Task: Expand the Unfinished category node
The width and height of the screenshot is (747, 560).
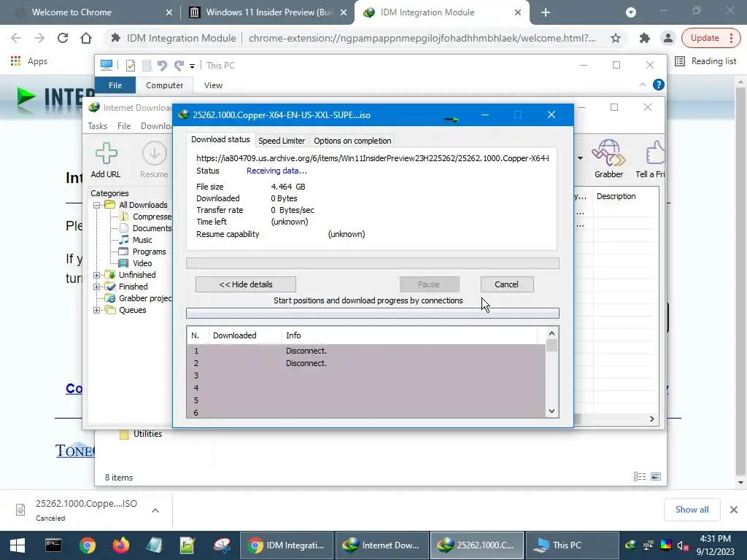Action: coord(97,275)
